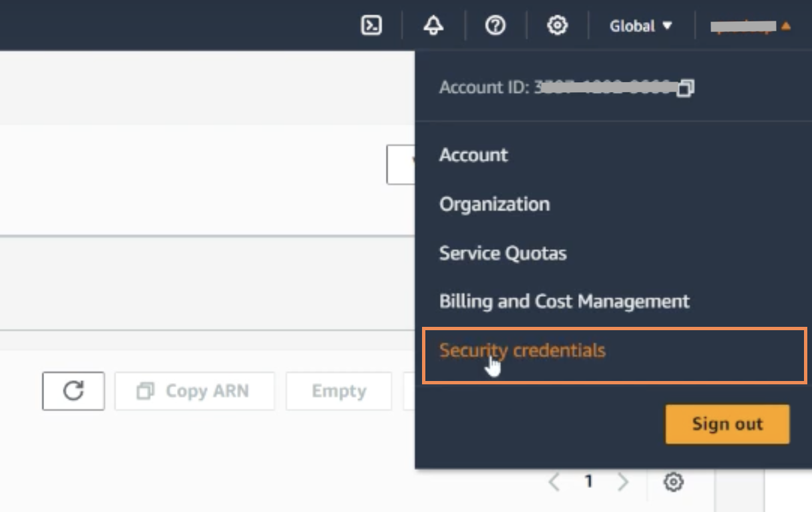Select page number 1 in pagination

pyautogui.click(x=588, y=481)
